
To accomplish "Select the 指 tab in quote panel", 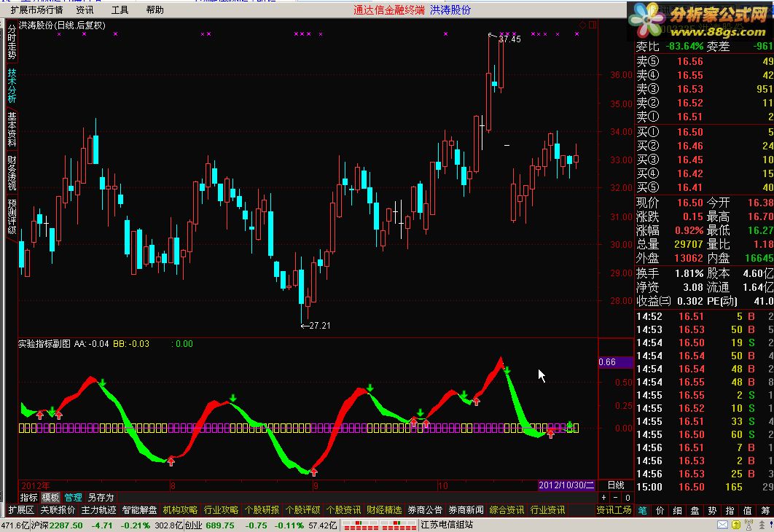I will tap(730, 511).
